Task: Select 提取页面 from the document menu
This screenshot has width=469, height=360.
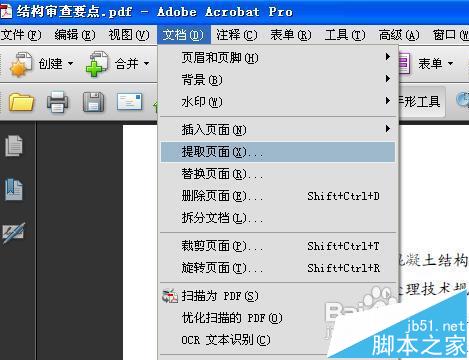Action: pos(278,152)
